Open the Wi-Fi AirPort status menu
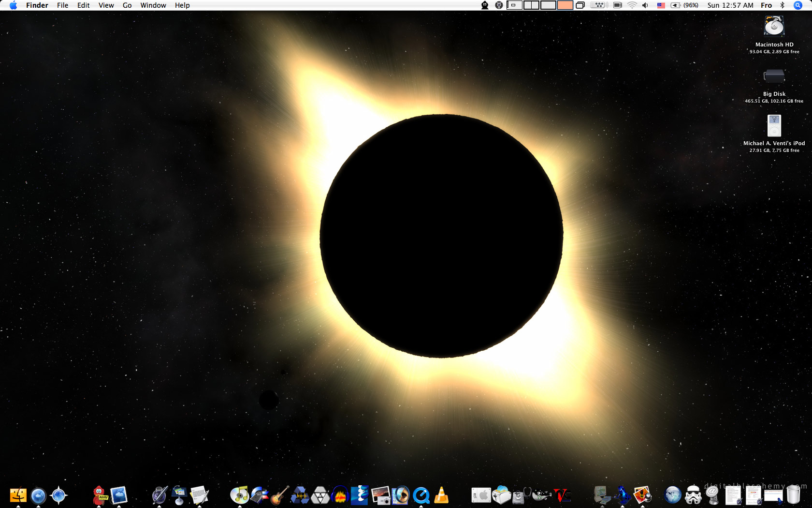This screenshot has height=508, width=812. [x=632, y=5]
